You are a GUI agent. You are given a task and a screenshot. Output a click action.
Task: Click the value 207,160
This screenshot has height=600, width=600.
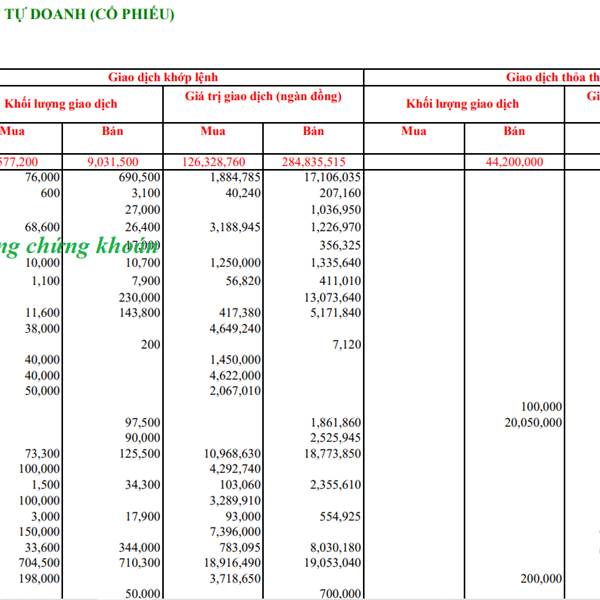340,193
